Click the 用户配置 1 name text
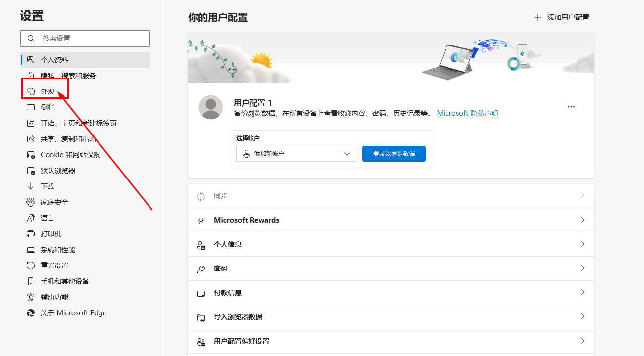Screen dimensions: 644x356 pos(253,103)
